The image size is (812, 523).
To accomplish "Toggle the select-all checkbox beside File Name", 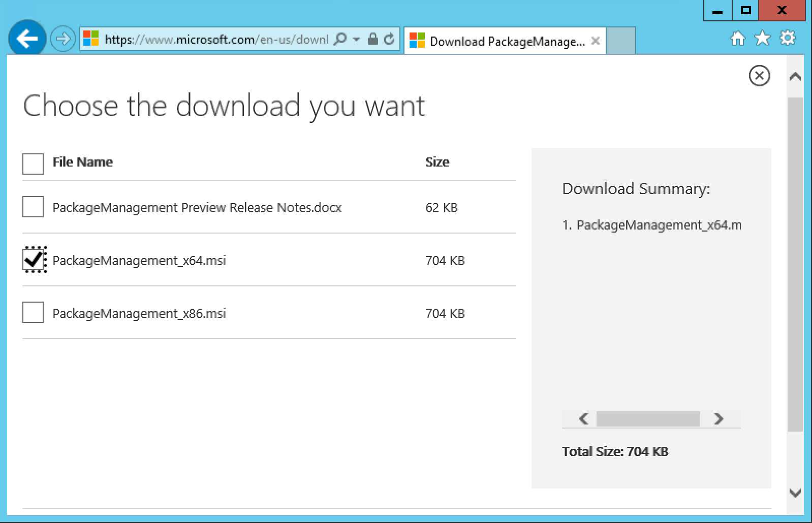I will (x=33, y=164).
